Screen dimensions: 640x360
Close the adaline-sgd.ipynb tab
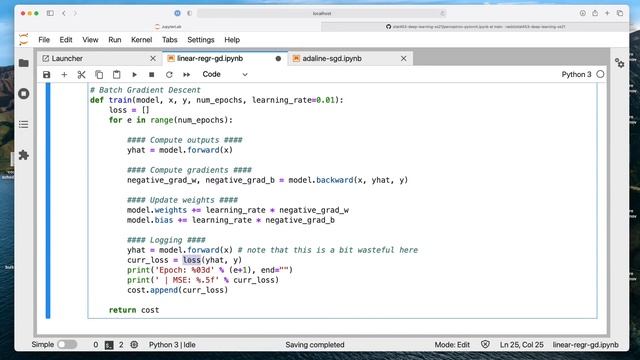click(x=404, y=59)
